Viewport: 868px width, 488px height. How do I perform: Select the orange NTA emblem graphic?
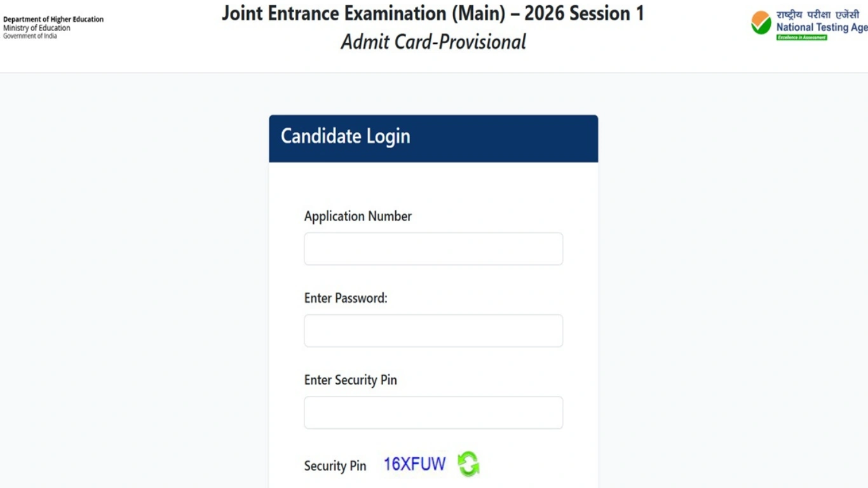tap(760, 22)
